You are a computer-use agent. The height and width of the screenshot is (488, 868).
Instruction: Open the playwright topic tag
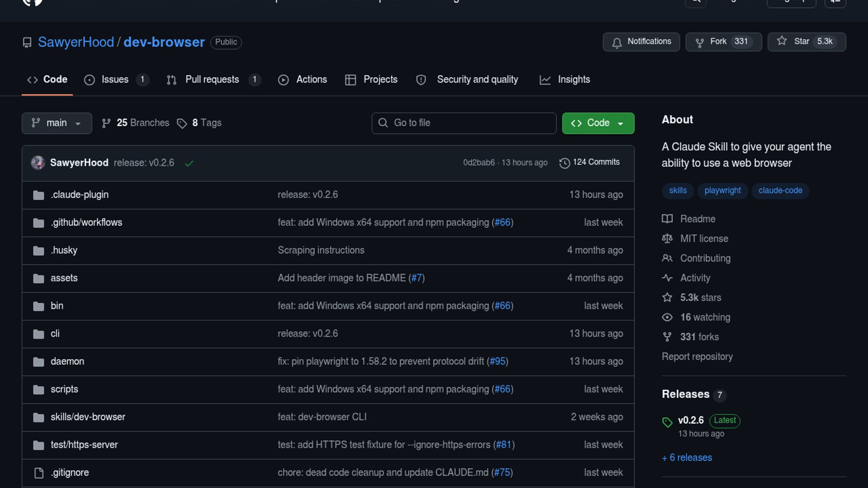pos(722,191)
